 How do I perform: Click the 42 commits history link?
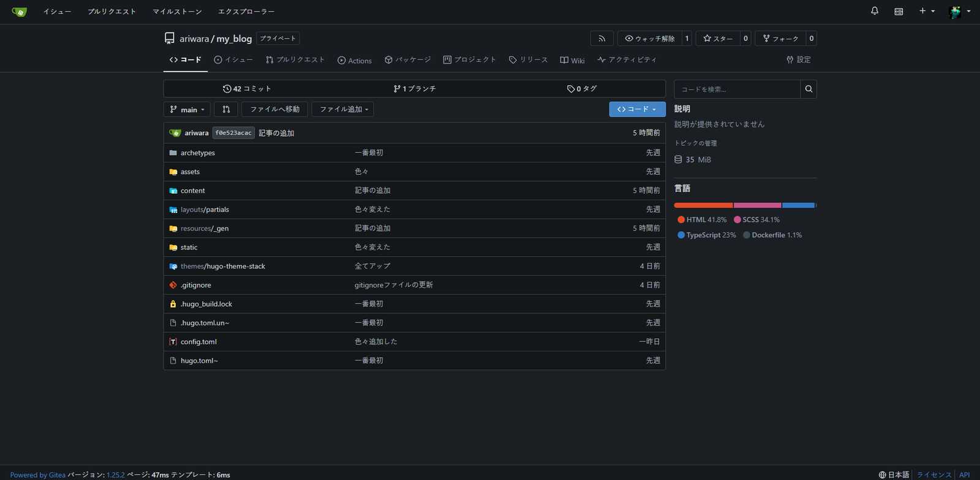click(x=247, y=89)
